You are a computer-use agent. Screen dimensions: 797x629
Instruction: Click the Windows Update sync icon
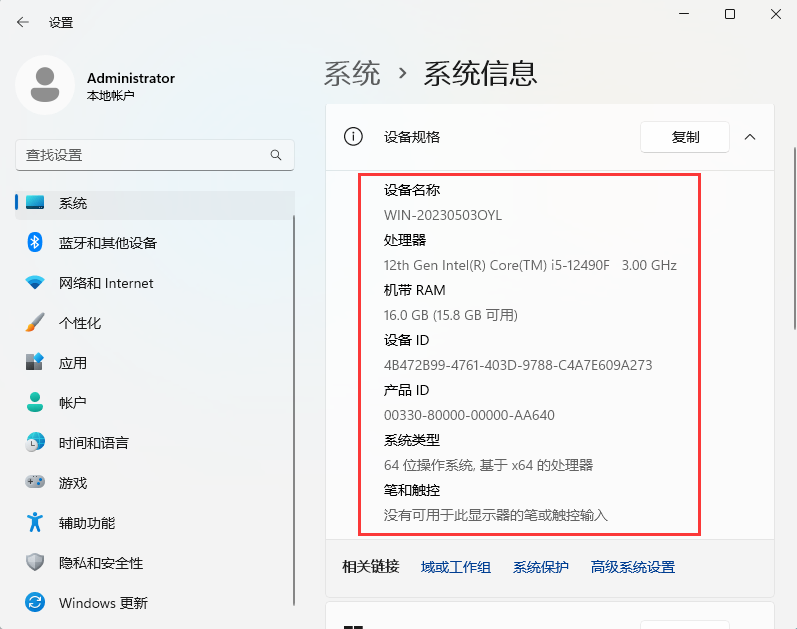pyautogui.click(x=35, y=603)
